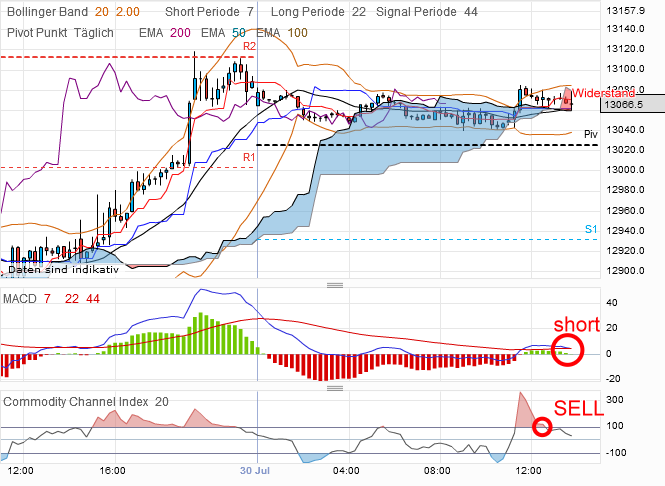Click the Long Periode label

pos(307,12)
